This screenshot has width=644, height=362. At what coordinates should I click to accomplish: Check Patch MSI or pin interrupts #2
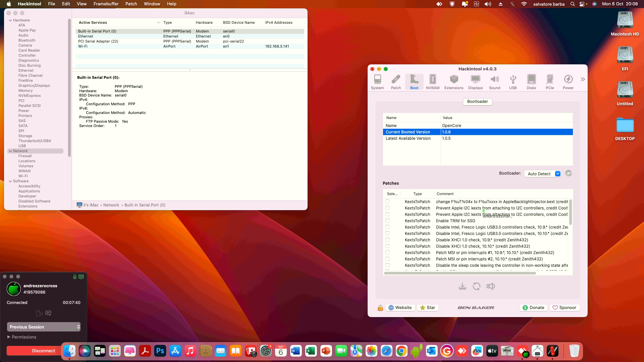(x=387, y=259)
